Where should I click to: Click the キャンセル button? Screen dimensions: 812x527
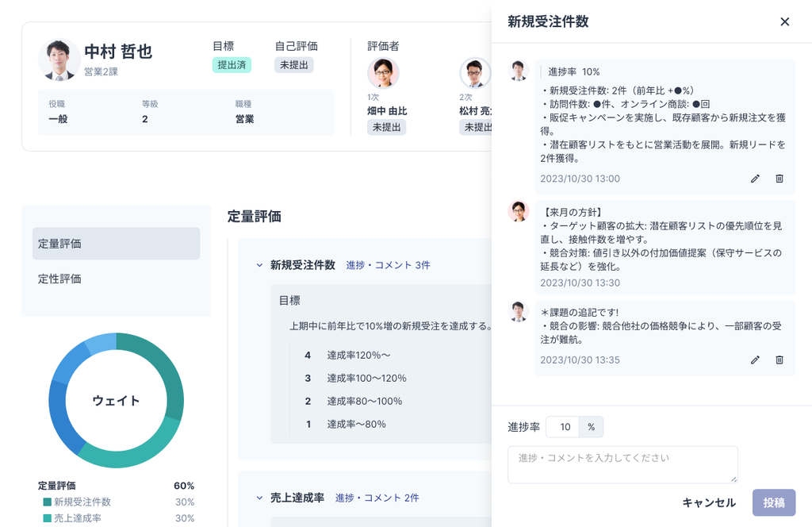point(709,502)
